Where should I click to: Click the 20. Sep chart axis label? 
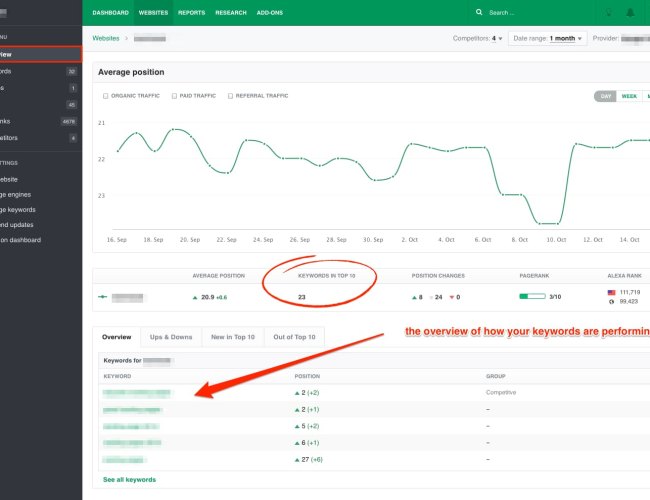(190, 240)
